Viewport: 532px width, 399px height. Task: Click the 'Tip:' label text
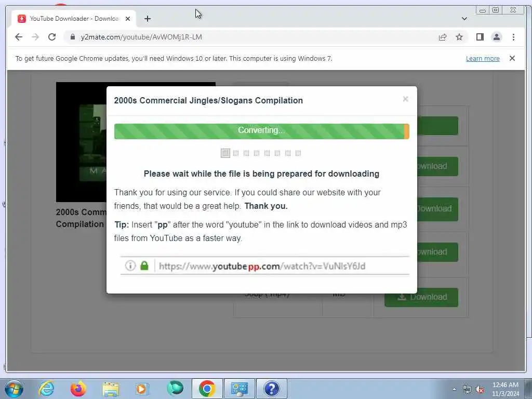[122, 224]
